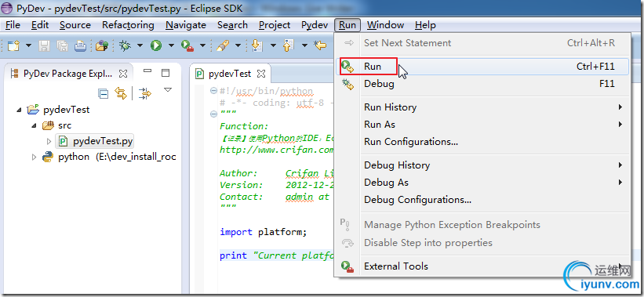Click the External Tools toolbar icon
Image resolution: width=644 pixels, height=297 pixels.
point(187,45)
